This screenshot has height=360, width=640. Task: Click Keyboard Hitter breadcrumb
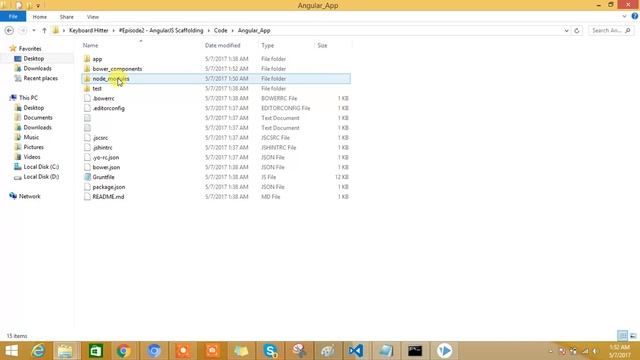89,31
